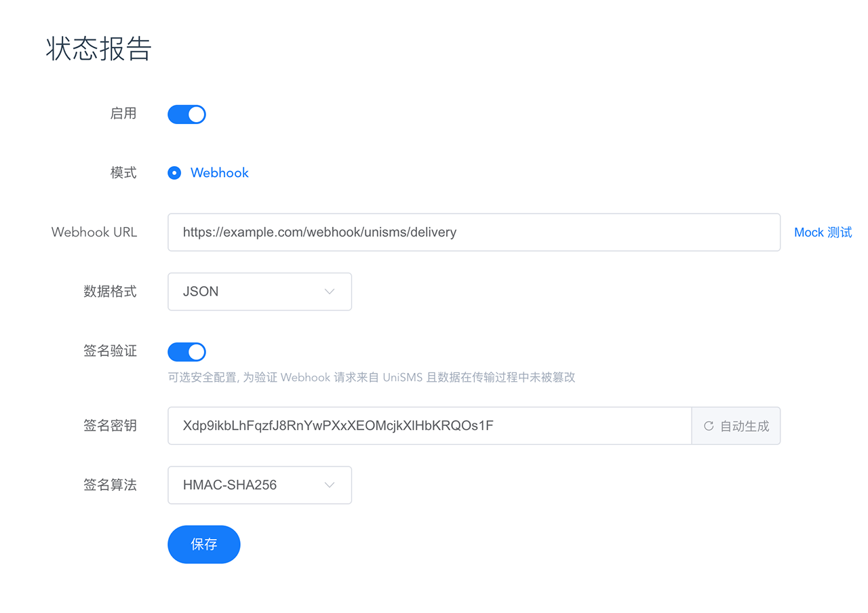868x613 pixels.
Task: Disable the 签名验证 switch
Action: pyautogui.click(x=186, y=352)
